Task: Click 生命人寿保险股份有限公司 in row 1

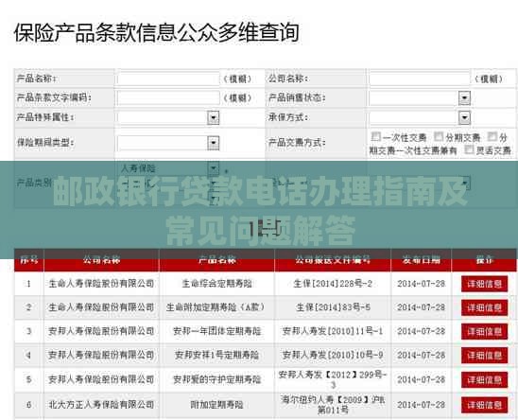Action: pos(101,284)
